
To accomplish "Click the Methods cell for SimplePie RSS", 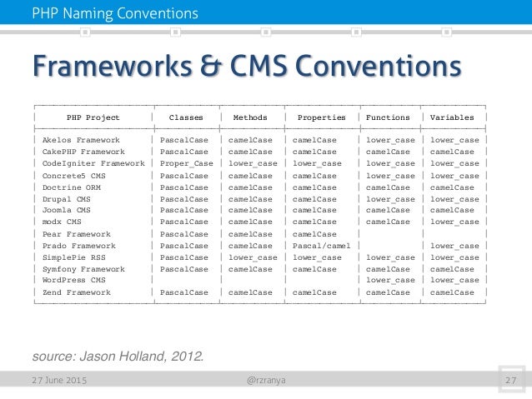I will coord(253,257).
